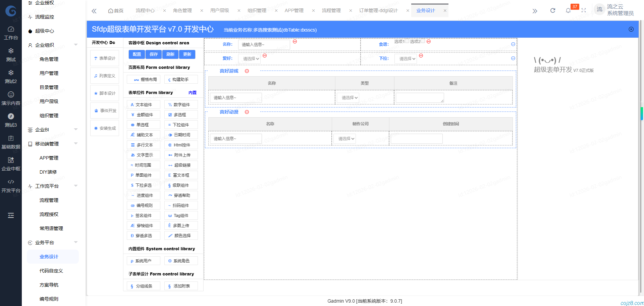This screenshot has height=306, width=644.
Task: Click the 保存 button
Action: click(x=153, y=54)
